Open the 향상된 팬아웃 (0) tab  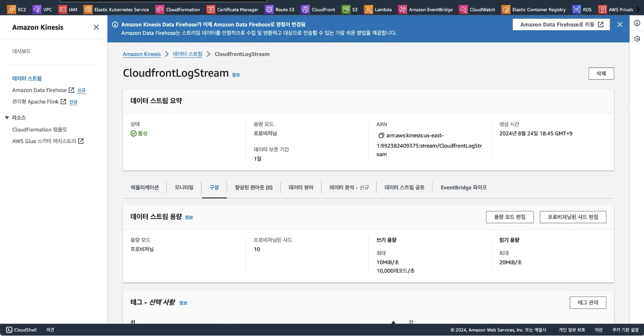(254, 187)
